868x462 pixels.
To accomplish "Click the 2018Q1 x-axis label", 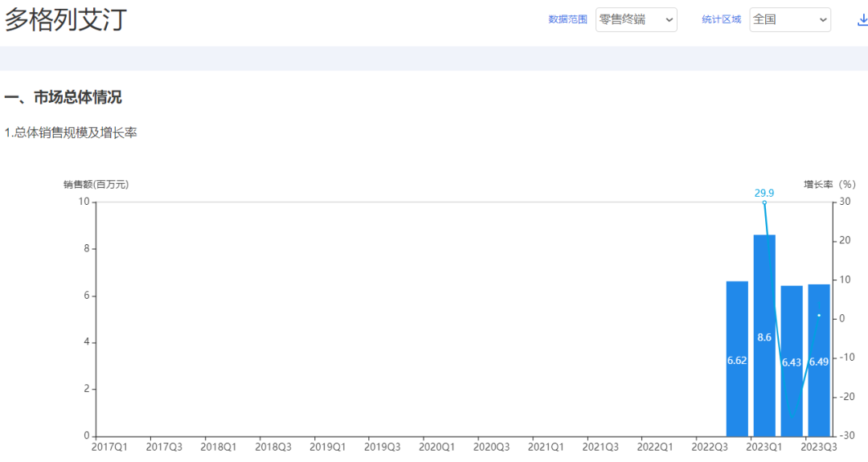I will tap(219, 447).
